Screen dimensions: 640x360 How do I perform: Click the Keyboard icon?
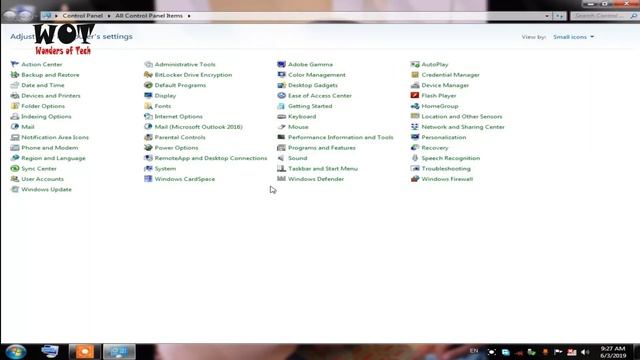pos(281,116)
